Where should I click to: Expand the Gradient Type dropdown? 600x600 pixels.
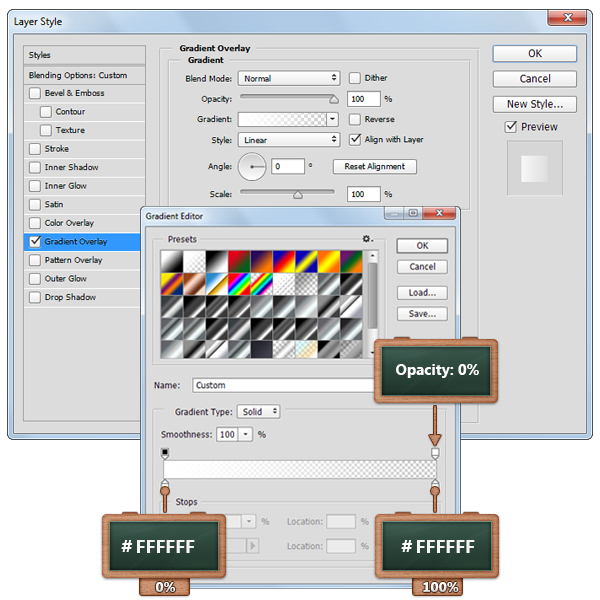click(x=259, y=411)
